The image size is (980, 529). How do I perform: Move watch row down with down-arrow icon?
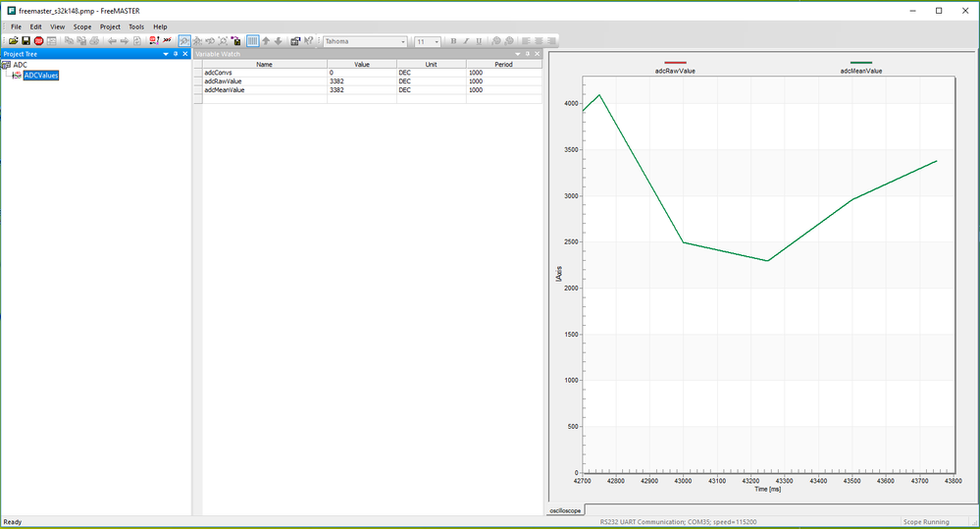coord(279,41)
